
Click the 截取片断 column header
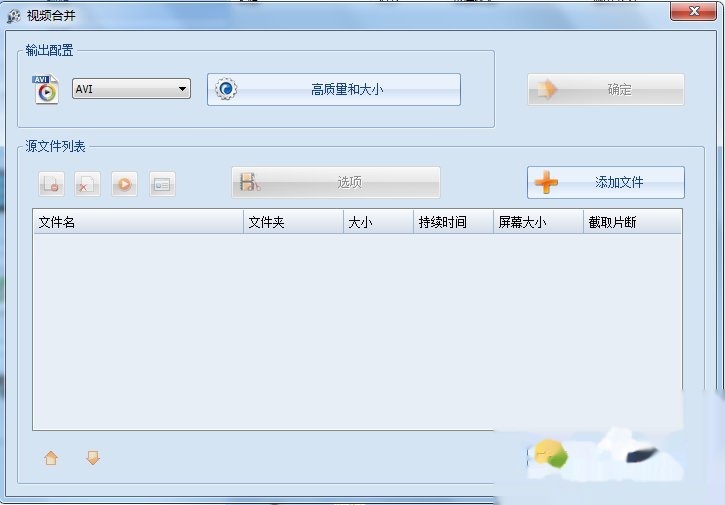pyautogui.click(x=632, y=222)
